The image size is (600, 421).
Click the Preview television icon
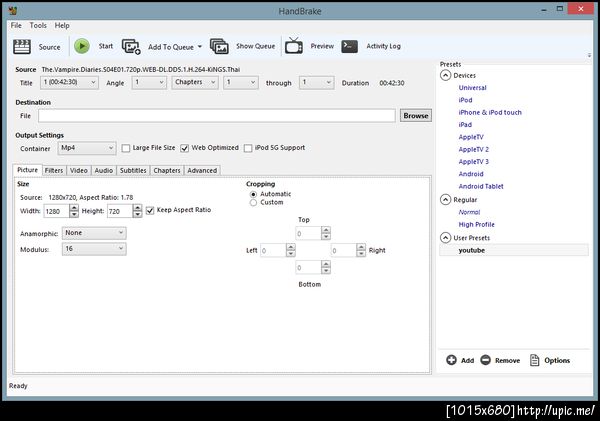click(293, 46)
